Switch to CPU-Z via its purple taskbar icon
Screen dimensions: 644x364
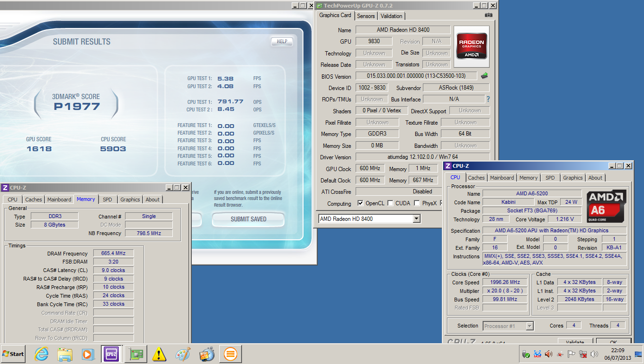click(111, 354)
